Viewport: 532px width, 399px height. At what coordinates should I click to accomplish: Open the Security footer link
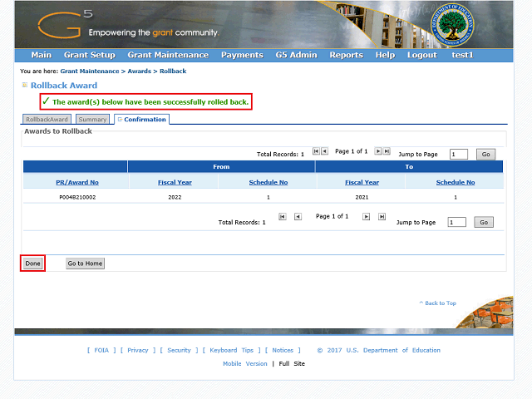pyautogui.click(x=179, y=350)
